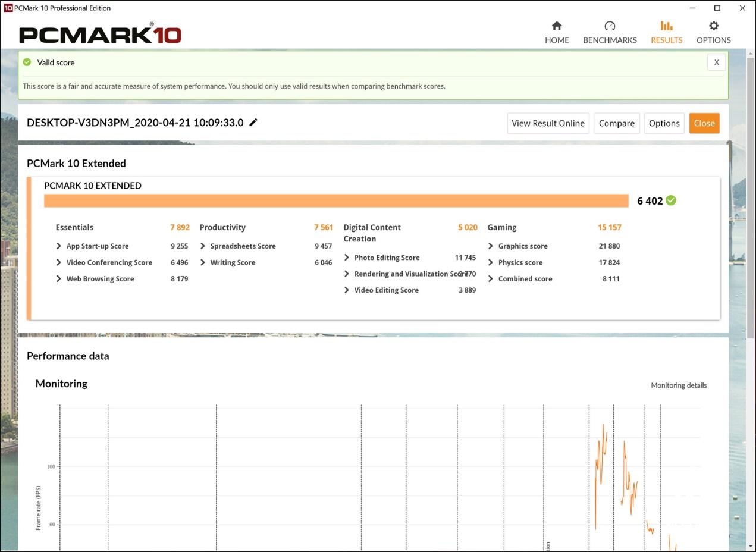Go to the HOME tab
The width and height of the screenshot is (756, 552).
(x=557, y=33)
